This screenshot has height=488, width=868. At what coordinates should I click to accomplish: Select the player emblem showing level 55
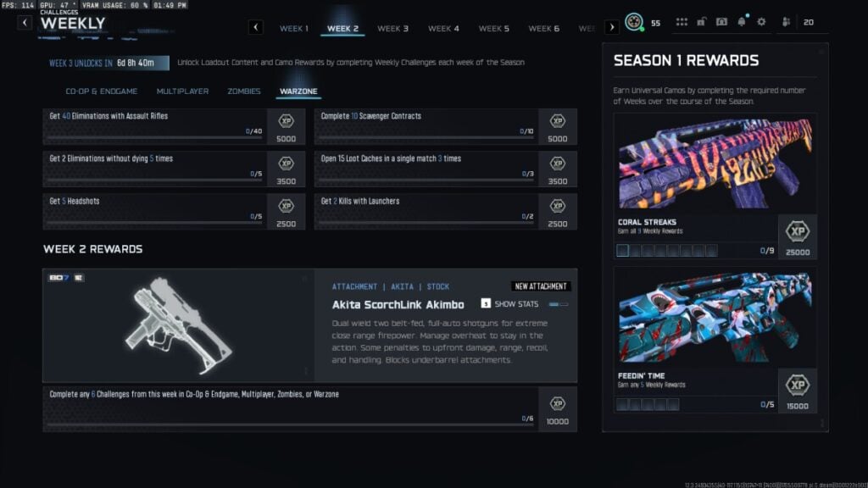click(636, 23)
